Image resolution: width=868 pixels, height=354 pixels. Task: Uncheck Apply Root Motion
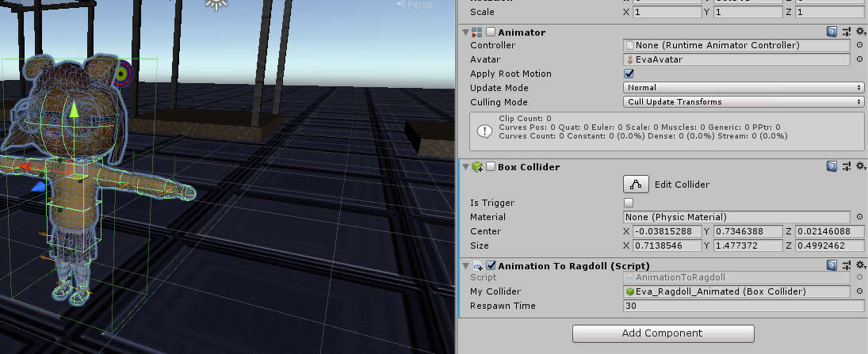click(x=629, y=74)
